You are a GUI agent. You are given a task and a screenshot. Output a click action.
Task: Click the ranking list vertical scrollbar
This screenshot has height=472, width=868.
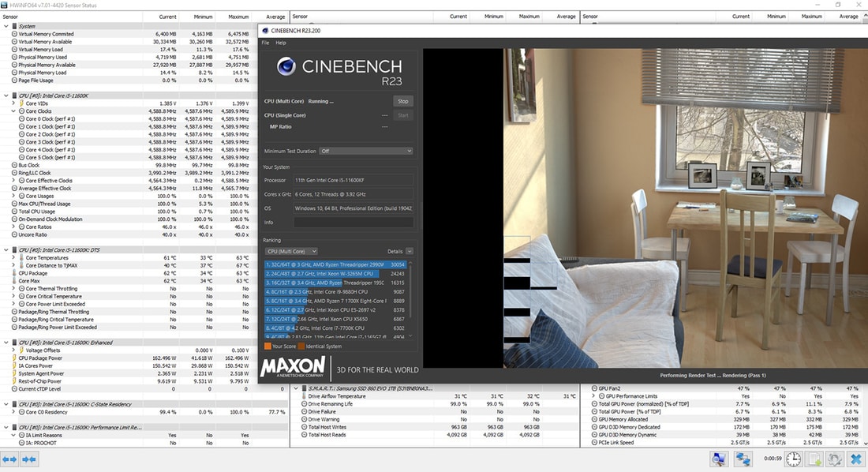pyautogui.click(x=410, y=299)
